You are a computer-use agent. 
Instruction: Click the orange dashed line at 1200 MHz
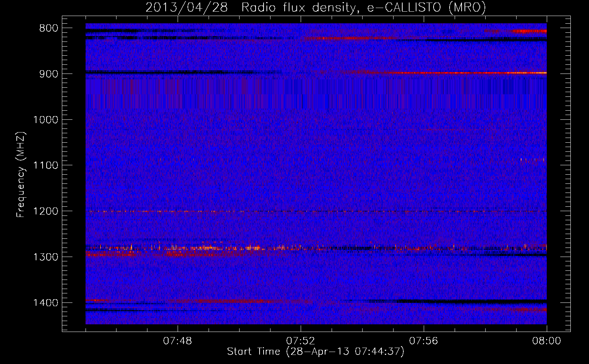point(316,211)
